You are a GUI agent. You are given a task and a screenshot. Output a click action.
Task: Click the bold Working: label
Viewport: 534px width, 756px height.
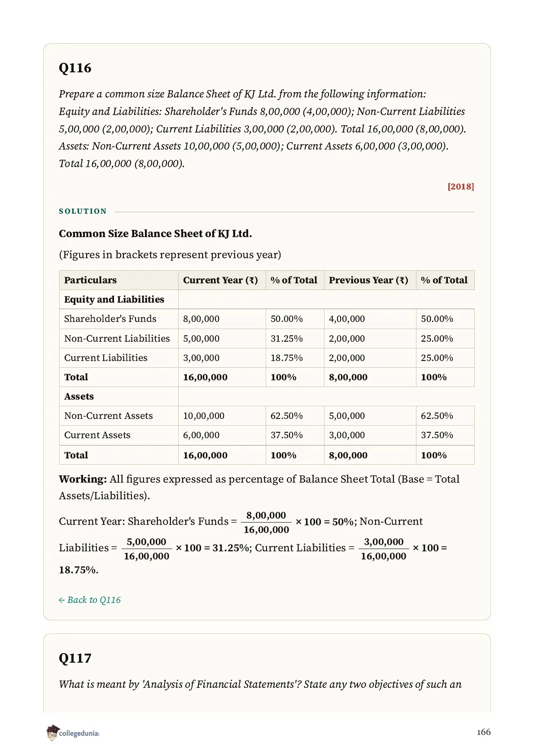pos(83,479)
